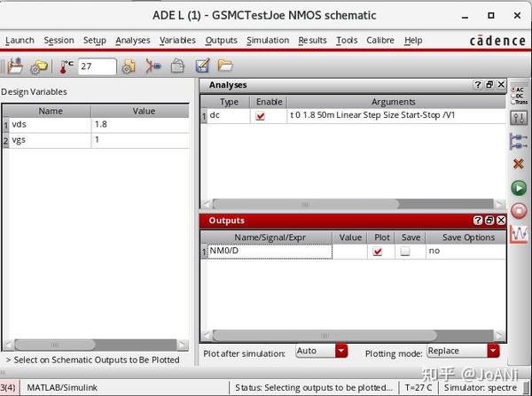The width and height of the screenshot is (532, 396).
Task: Click the choose analyses toolbar icon
Action: (x=153, y=66)
